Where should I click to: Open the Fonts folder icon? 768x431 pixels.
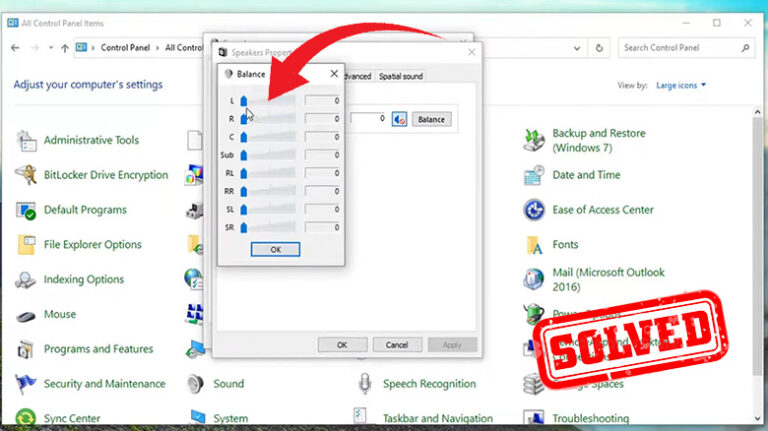[x=534, y=245]
